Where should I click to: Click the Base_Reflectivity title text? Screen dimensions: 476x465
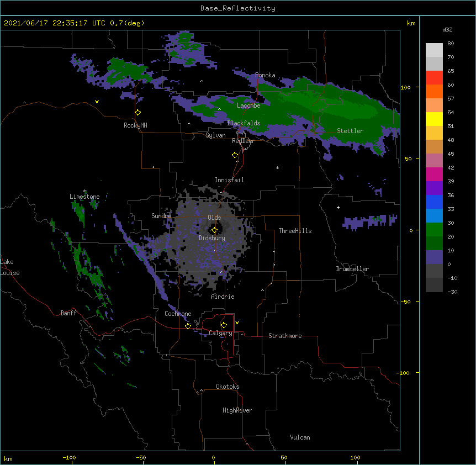238,8
